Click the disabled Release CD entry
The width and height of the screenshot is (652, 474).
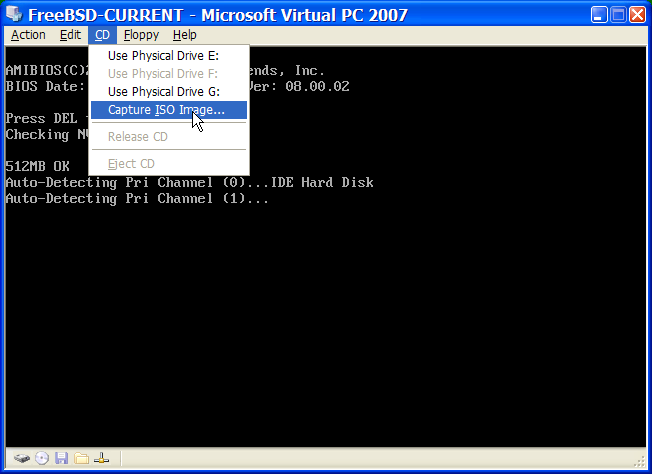click(137, 137)
